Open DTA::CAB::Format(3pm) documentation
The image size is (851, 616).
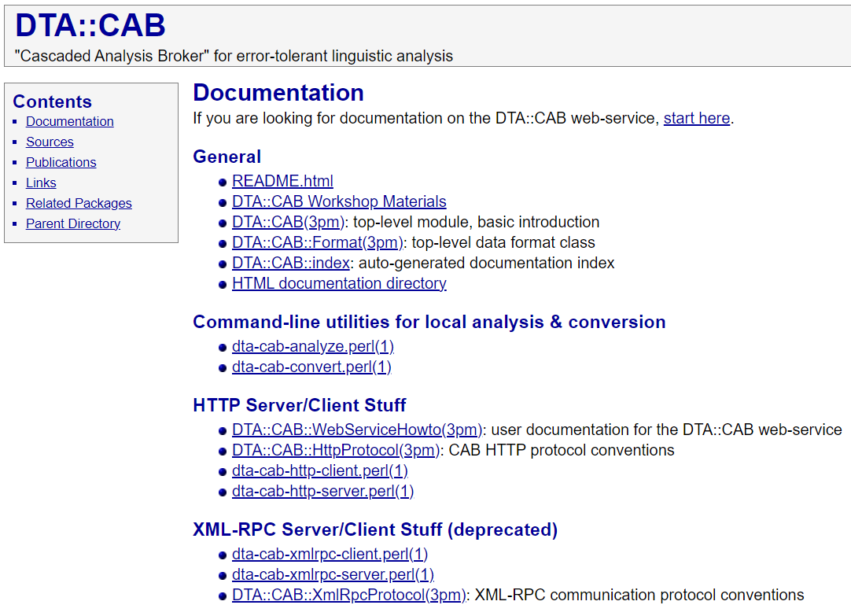click(317, 242)
